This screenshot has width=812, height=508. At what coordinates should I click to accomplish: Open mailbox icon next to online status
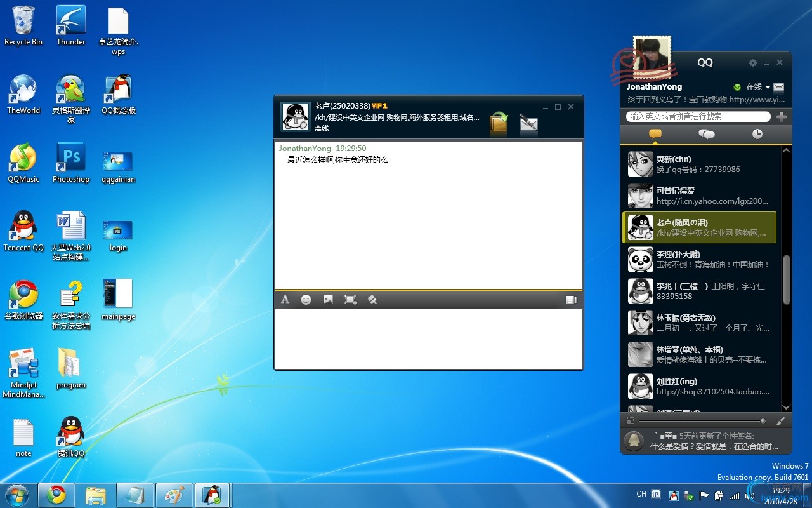click(x=779, y=87)
